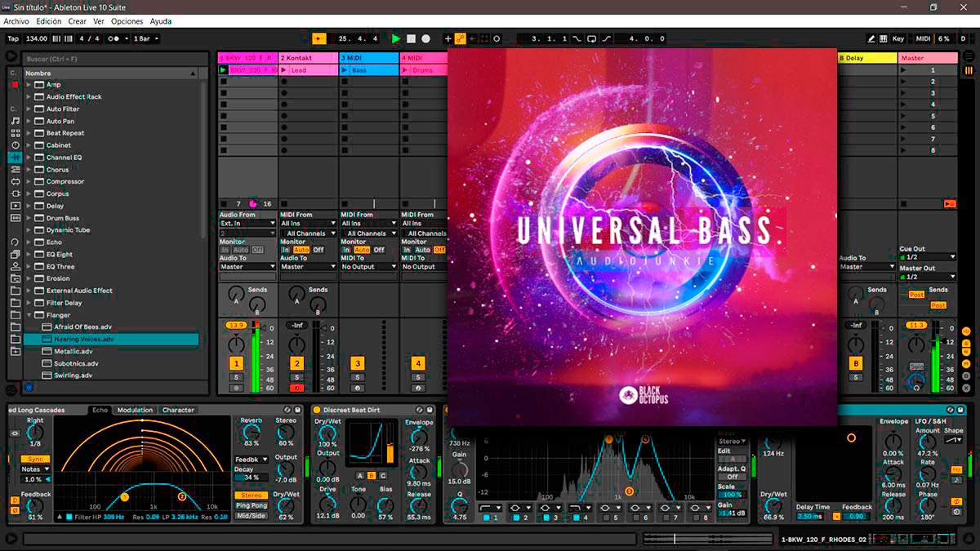The width and height of the screenshot is (980, 551).
Task: Open the Ayuda menu
Action: click(x=161, y=21)
